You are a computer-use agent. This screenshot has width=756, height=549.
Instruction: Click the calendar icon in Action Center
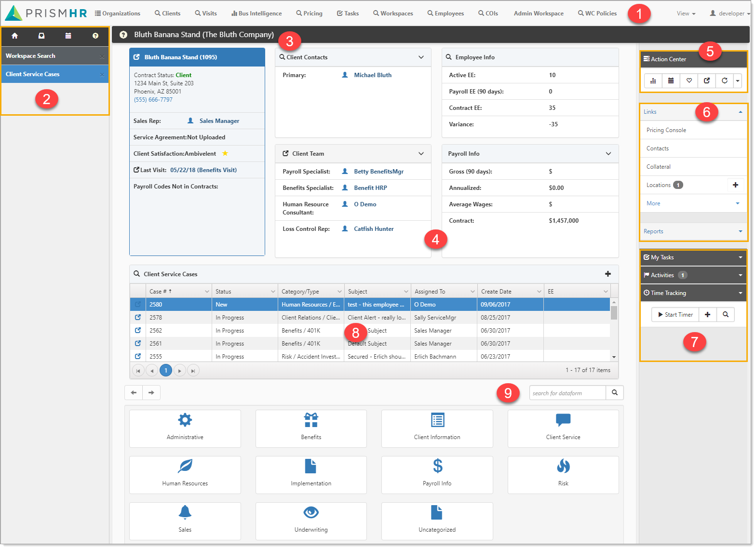671,80
